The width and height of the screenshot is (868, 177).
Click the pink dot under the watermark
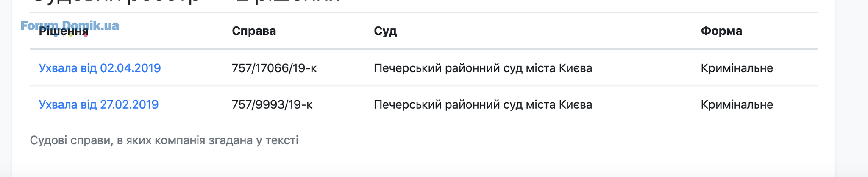(86, 35)
